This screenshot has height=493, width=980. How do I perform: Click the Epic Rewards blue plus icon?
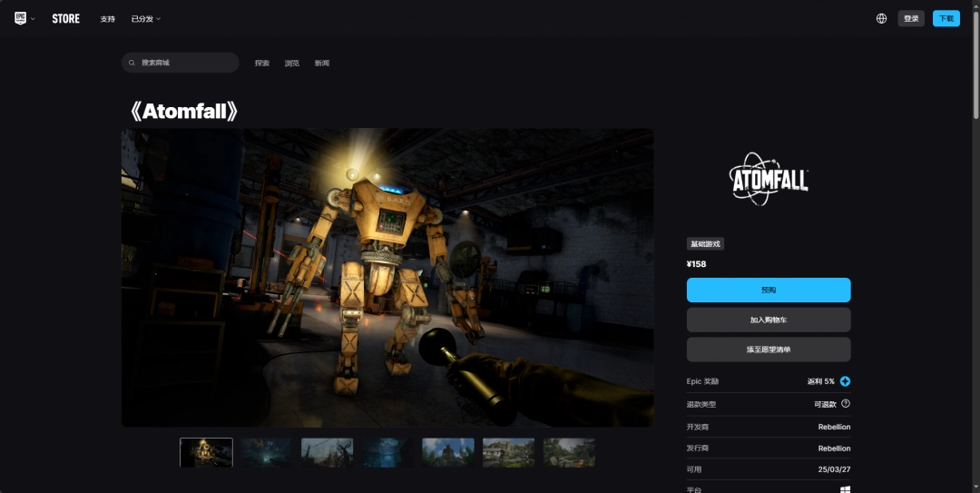click(x=845, y=381)
